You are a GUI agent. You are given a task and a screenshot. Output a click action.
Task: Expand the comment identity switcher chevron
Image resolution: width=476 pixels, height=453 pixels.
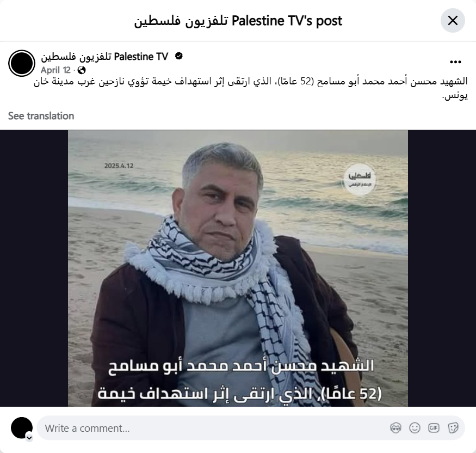(29, 438)
